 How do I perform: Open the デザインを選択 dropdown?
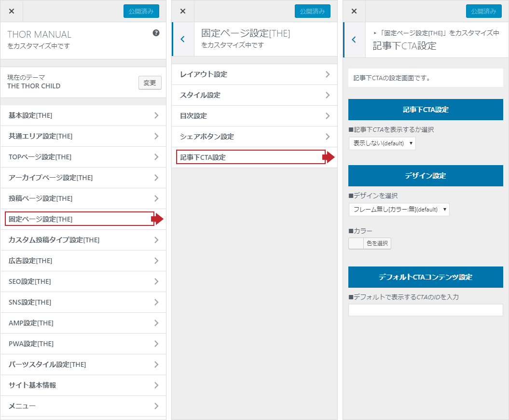point(399,210)
